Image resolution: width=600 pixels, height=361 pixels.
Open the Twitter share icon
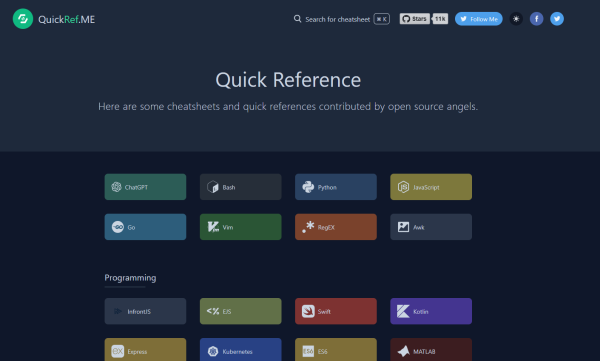[x=557, y=19]
